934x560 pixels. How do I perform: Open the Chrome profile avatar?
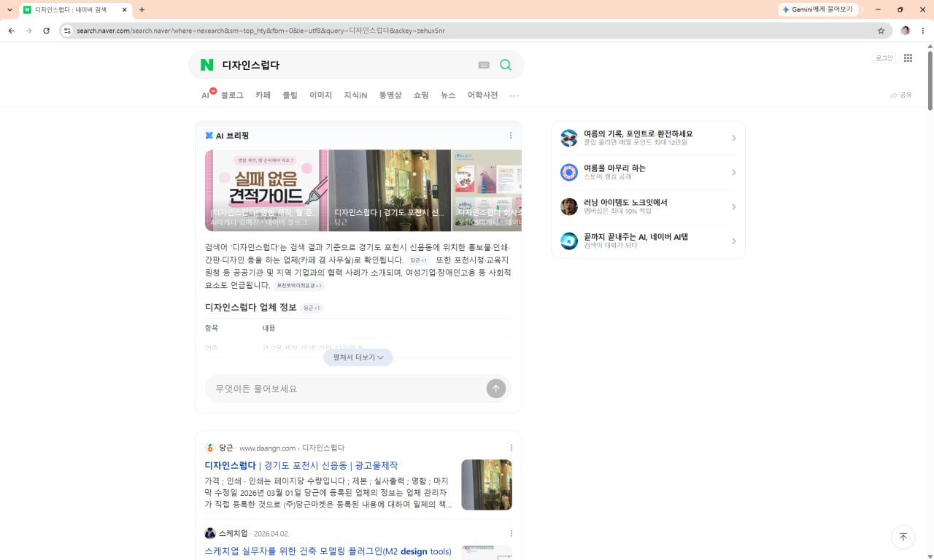click(x=906, y=31)
